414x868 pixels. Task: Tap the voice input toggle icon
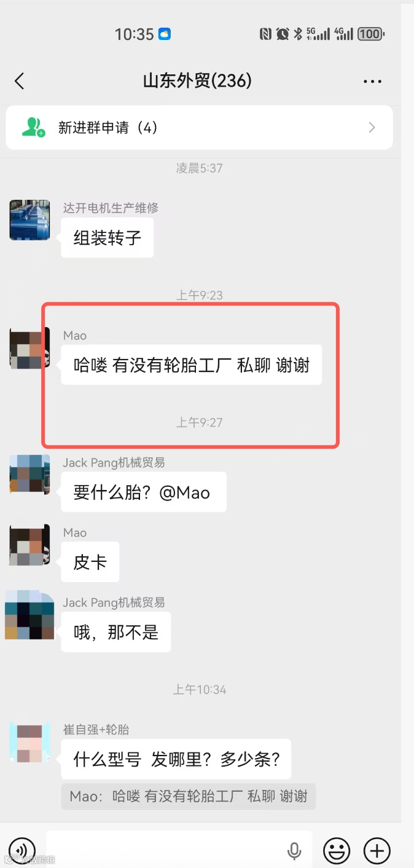[x=22, y=851]
